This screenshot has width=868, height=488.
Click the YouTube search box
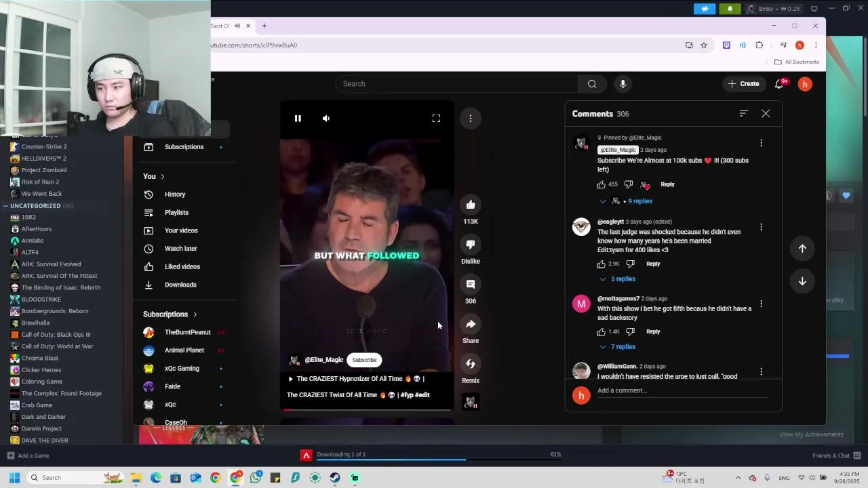[456, 84]
